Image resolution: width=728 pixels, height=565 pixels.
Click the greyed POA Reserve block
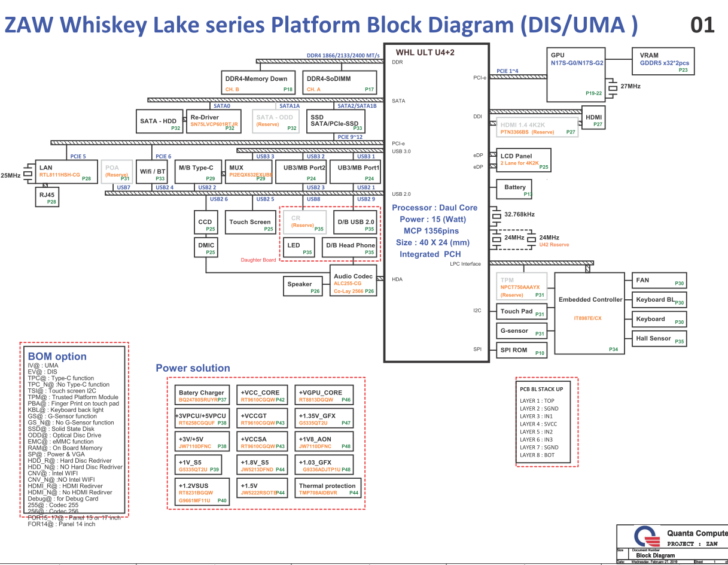pyautogui.click(x=117, y=172)
